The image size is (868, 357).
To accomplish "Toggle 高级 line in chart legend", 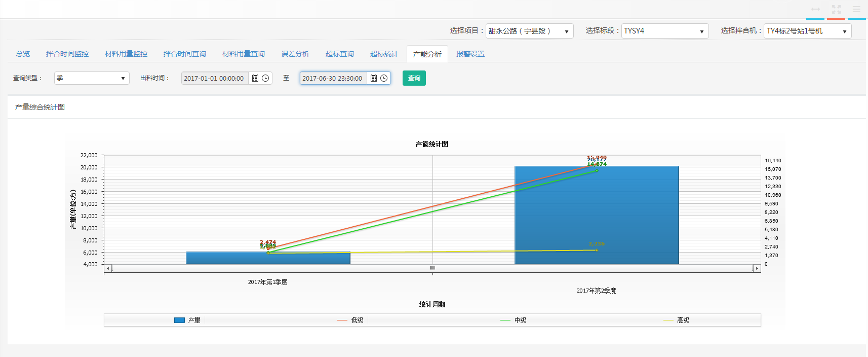I will pyautogui.click(x=677, y=320).
